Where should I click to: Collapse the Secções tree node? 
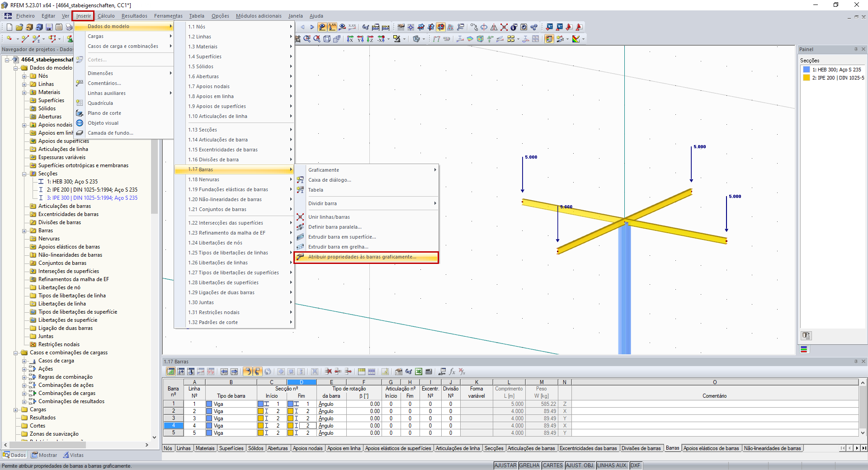[24, 174]
